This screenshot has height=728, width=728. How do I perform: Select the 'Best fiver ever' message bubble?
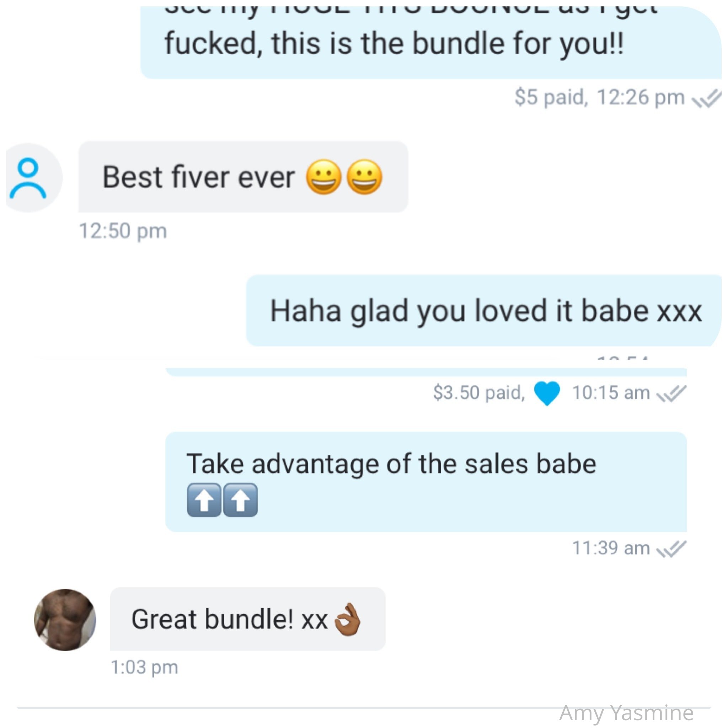tap(243, 177)
